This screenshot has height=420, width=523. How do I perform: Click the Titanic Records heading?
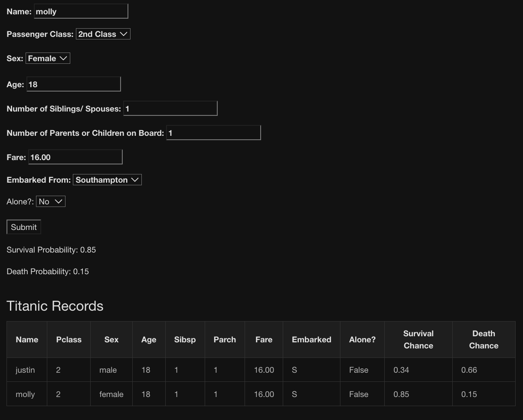[x=55, y=306]
